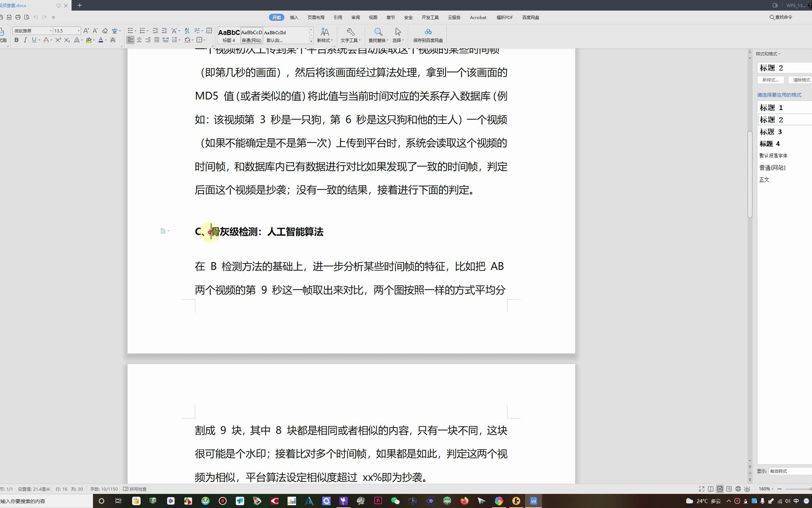812x508 pixels.
Task: Click the print icon in quick access bar
Action: pyautogui.click(x=18, y=17)
